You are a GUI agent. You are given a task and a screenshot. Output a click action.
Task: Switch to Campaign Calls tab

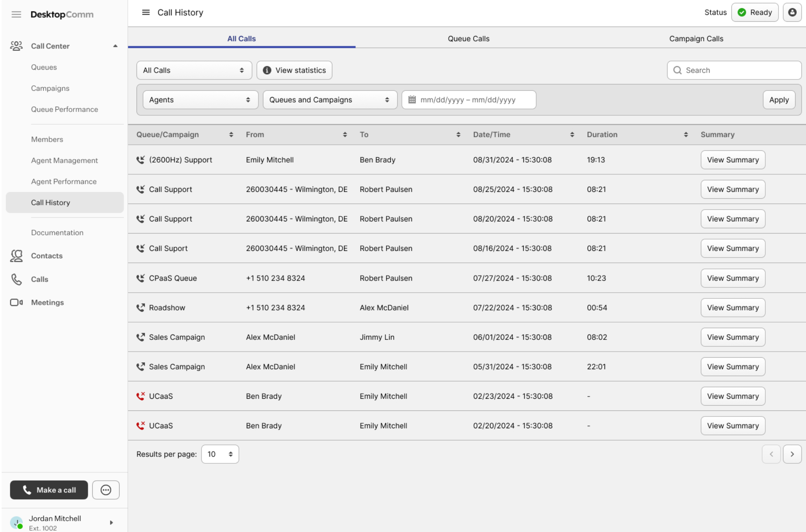pos(696,39)
